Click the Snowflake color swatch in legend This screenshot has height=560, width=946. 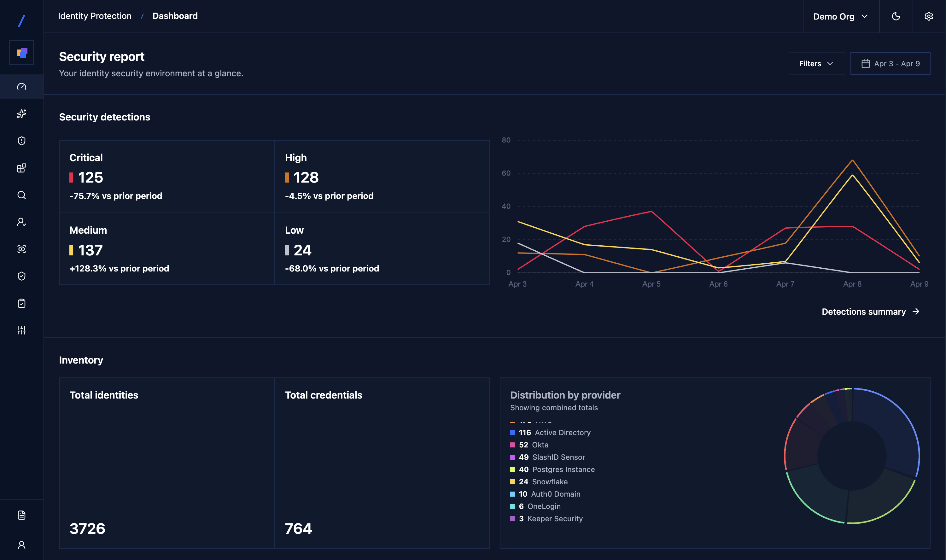512,481
